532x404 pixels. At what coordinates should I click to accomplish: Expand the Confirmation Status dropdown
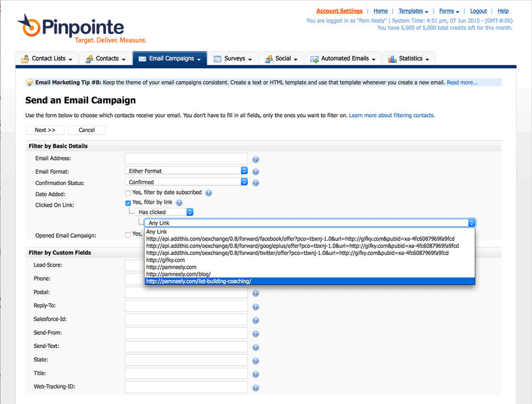186,182
